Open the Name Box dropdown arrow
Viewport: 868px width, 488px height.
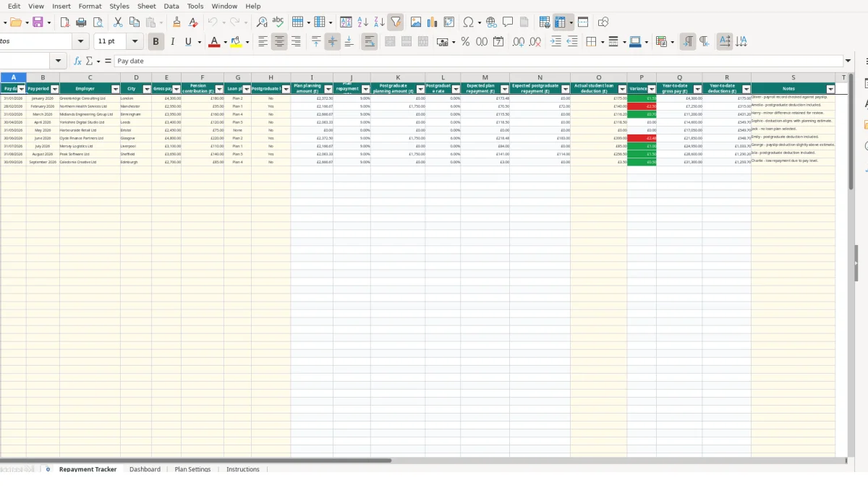click(x=59, y=61)
